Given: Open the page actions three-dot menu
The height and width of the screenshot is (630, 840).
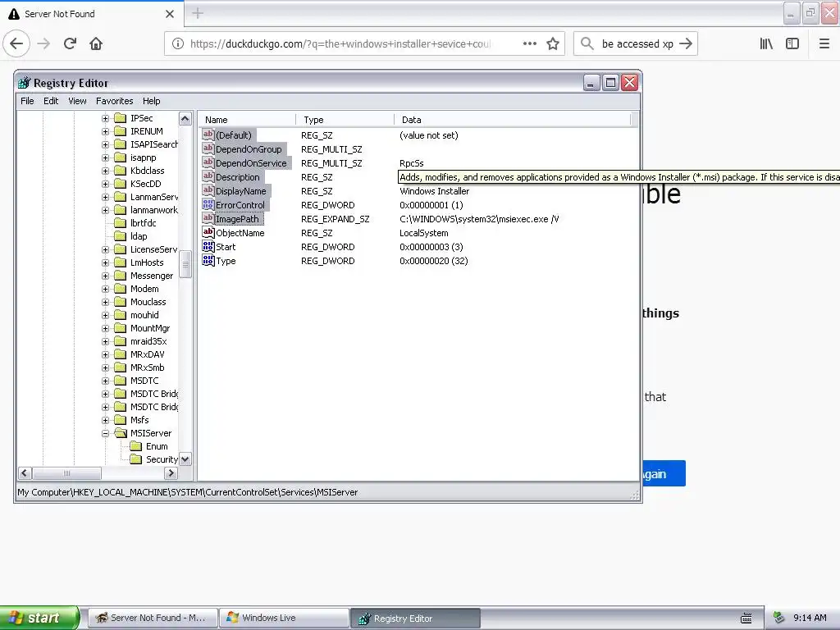Looking at the screenshot, I should point(530,44).
